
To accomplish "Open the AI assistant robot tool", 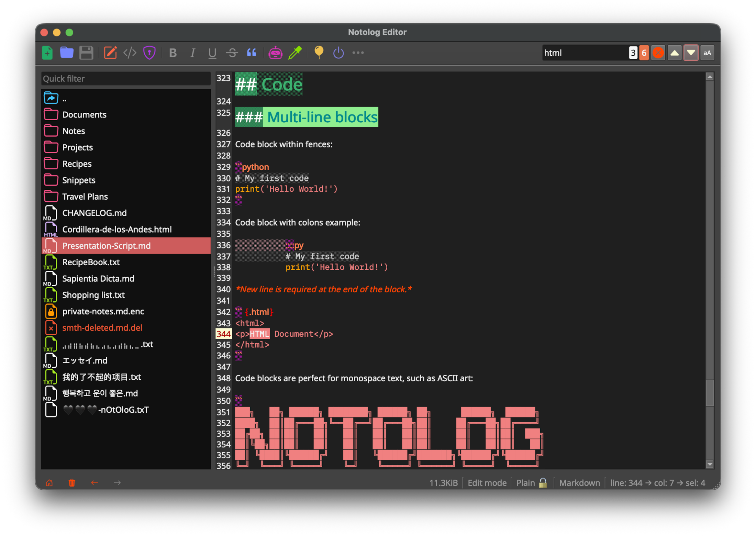I will 276,53.
